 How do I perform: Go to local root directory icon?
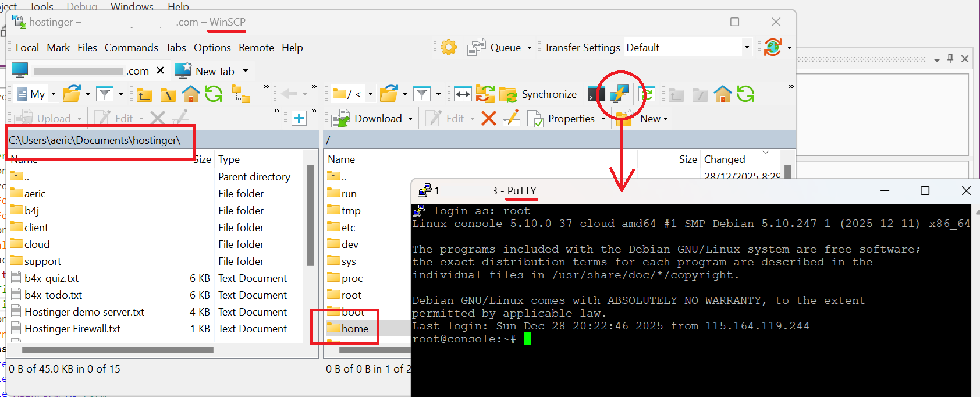click(168, 94)
